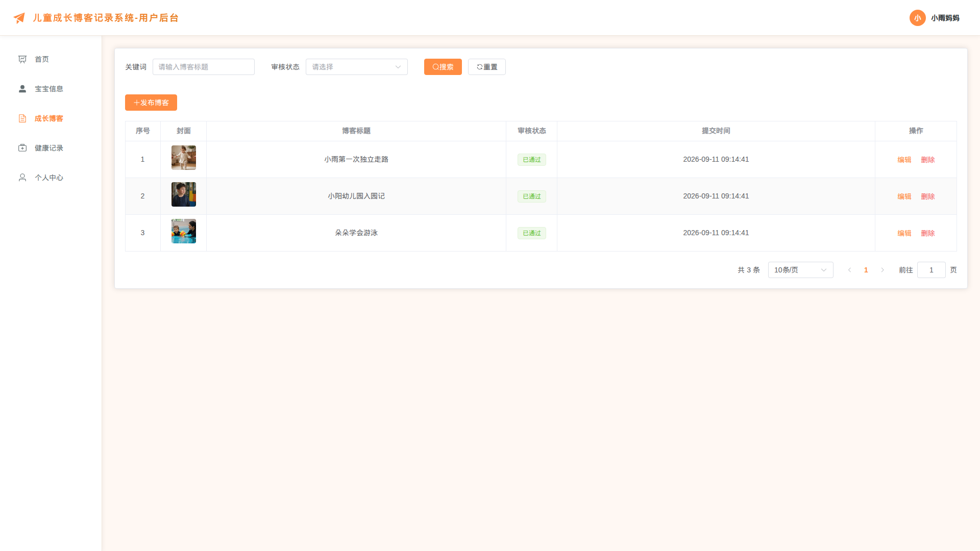The width and height of the screenshot is (980, 551).
Task: Click the 重置 button
Action: [x=486, y=67]
